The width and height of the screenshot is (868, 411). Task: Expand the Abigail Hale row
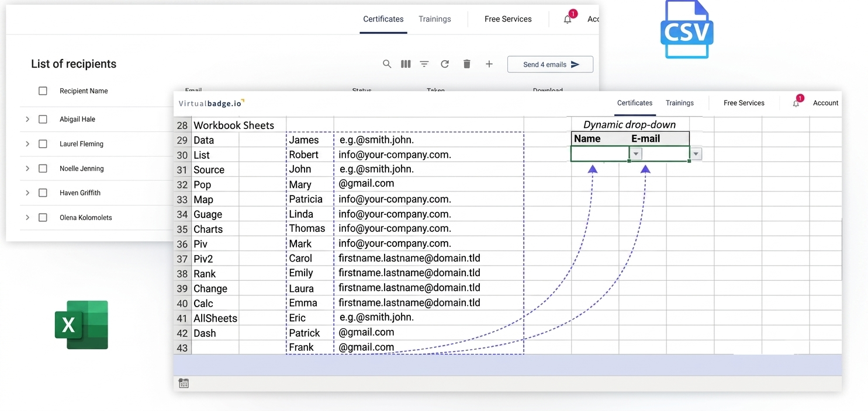coord(27,119)
